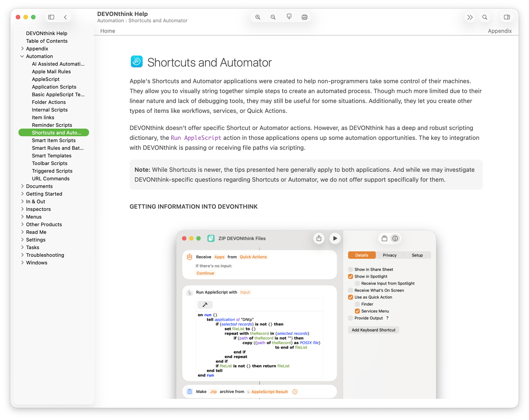Viewport: 529px width, 420px height.
Task: Click the Shortcuts workflow screenshot image
Action: click(306, 314)
